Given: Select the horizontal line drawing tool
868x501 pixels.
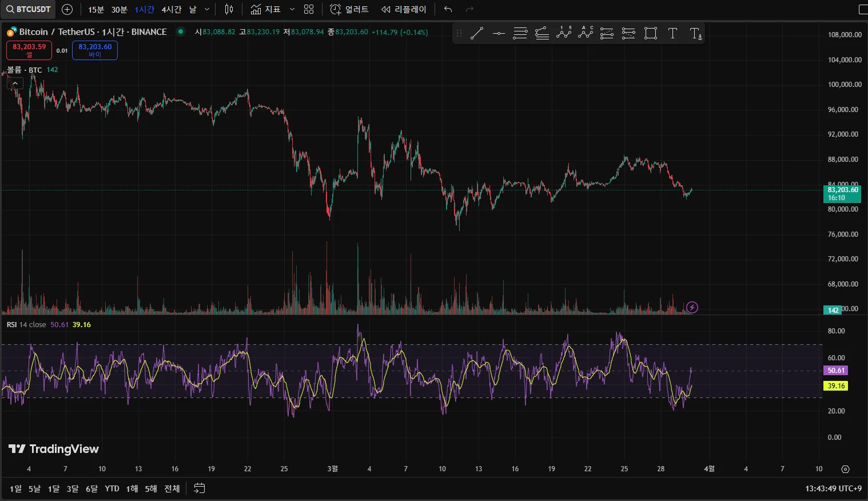Looking at the screenshot, I should (x=499, y=33).
